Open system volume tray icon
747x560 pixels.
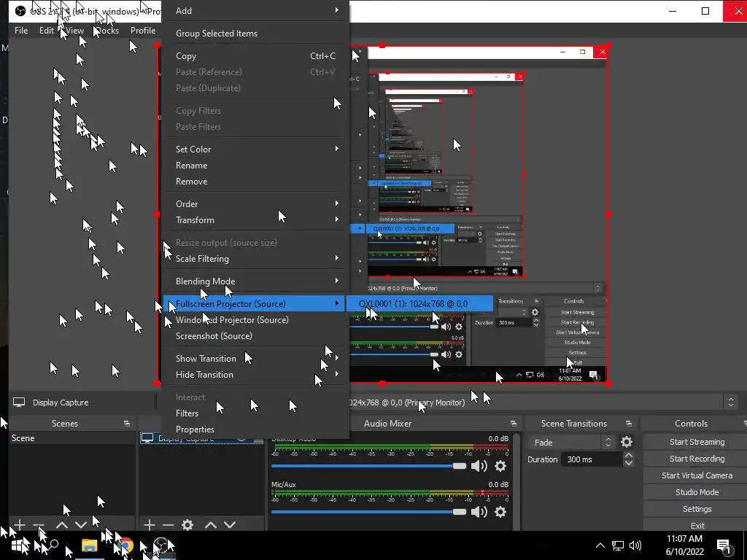pyautogui.click(x=635, y=545)
